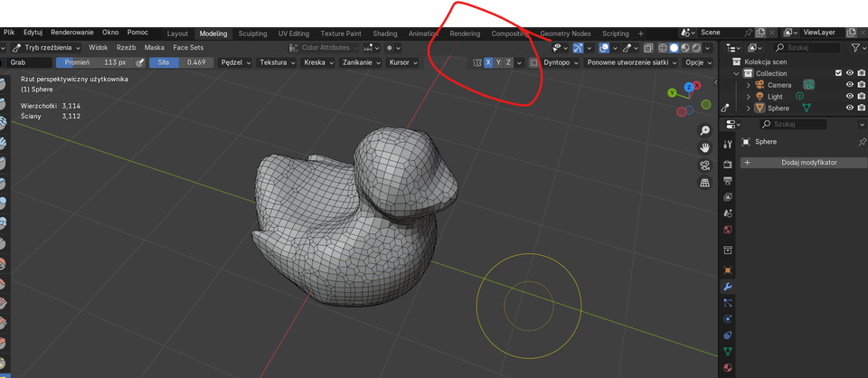868x378 pixels.
Task: Disable Sphere in renders camera icon
Action: click(862, 108)
